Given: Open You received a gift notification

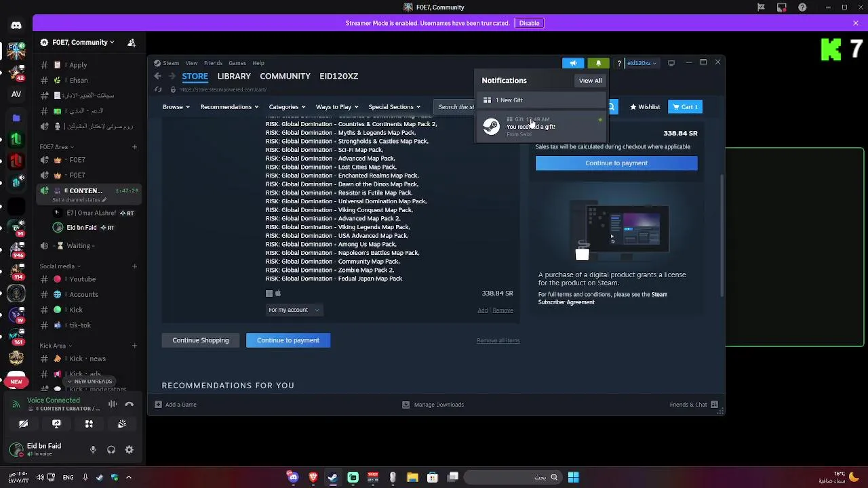Looking at the screenshot, I should [540, 126].
